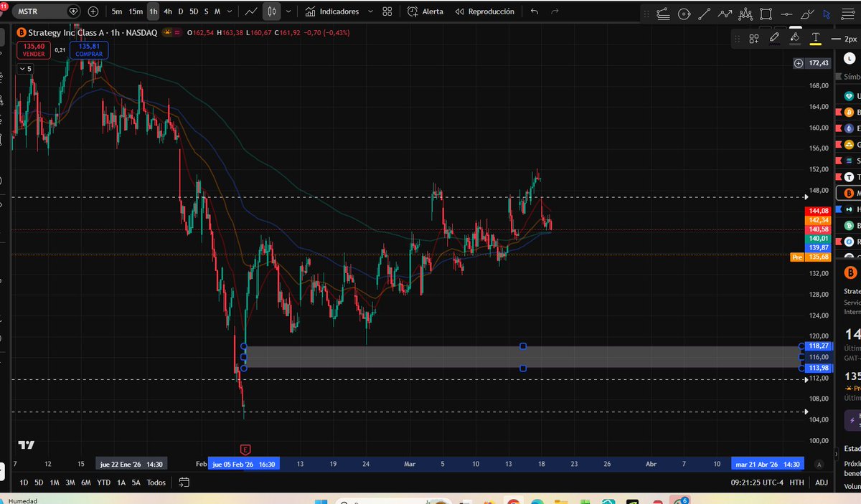Open the Indicadores panel
The image size is (861, 504).
[x=332, y=11]
